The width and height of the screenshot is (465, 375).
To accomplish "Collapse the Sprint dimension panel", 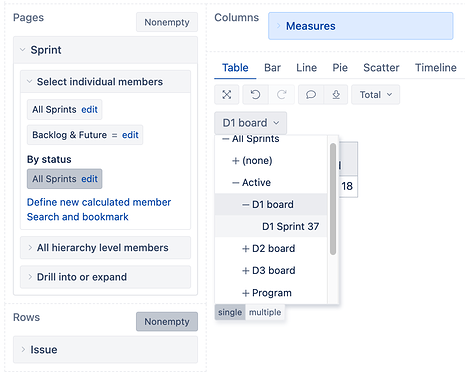I will tap(23, 50).
